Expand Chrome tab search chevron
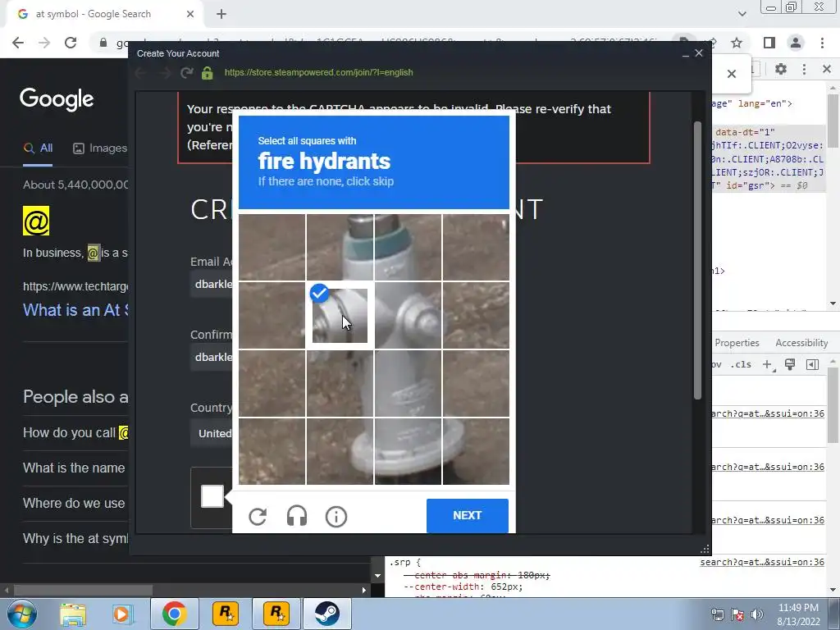840x630 pixels. (x=742, y=14)
